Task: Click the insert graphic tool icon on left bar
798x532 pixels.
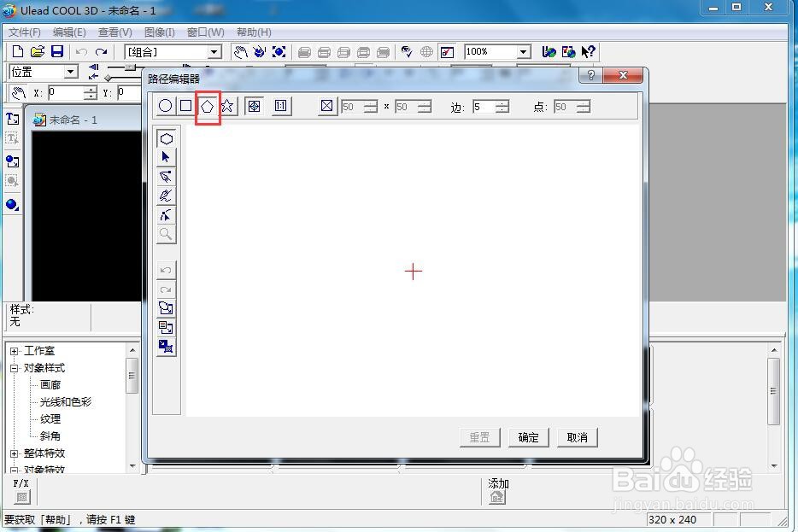Action: click(x=12, y=161)
